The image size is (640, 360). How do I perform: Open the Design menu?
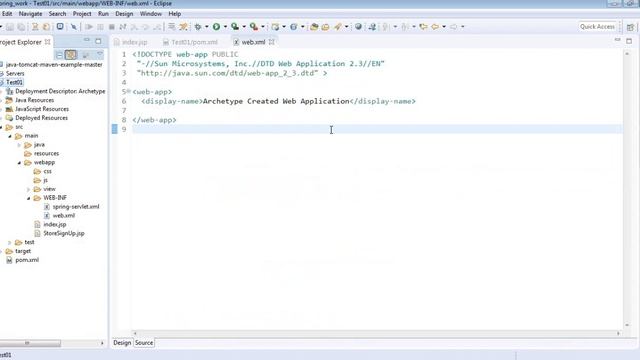click(124, 14)
